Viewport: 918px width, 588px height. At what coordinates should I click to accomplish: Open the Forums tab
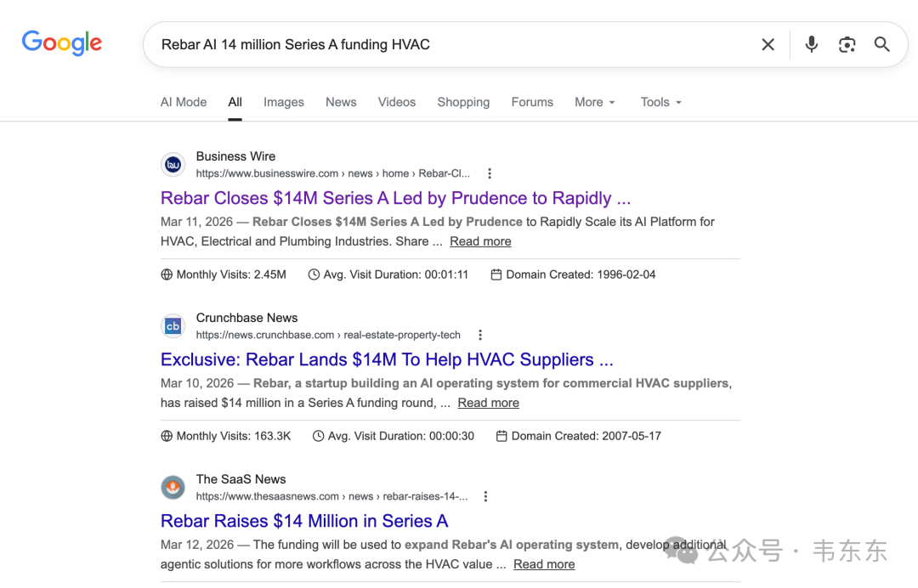(531, 102)
